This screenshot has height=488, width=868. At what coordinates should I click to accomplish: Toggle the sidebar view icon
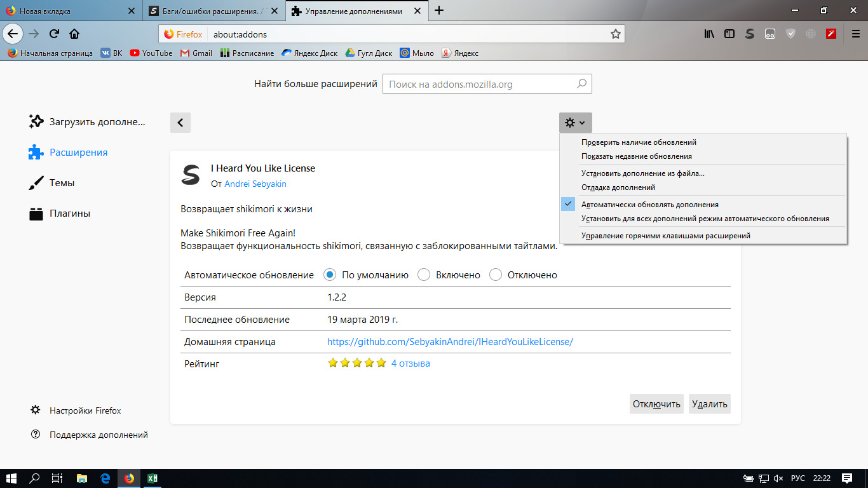(x=729, y=34)
